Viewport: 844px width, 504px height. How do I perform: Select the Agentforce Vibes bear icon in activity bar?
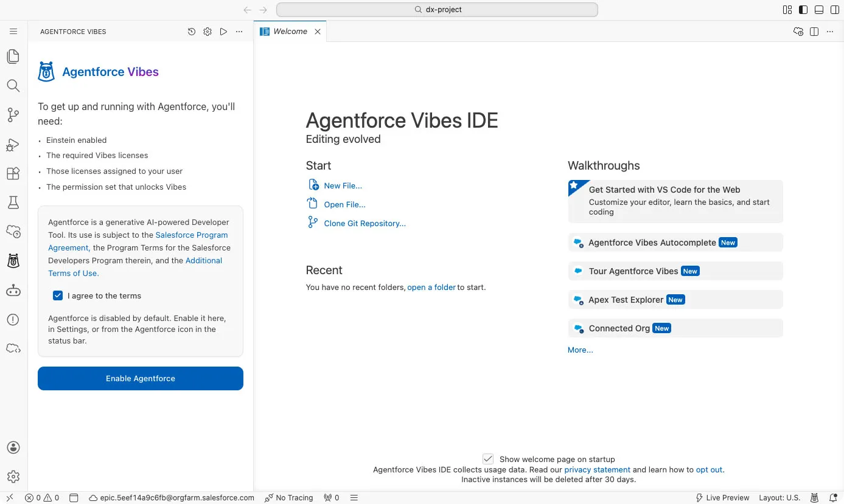13,261
